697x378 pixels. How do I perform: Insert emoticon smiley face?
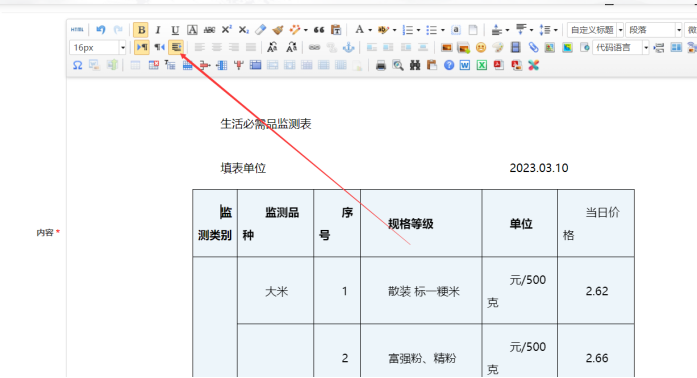pos(481,47)
